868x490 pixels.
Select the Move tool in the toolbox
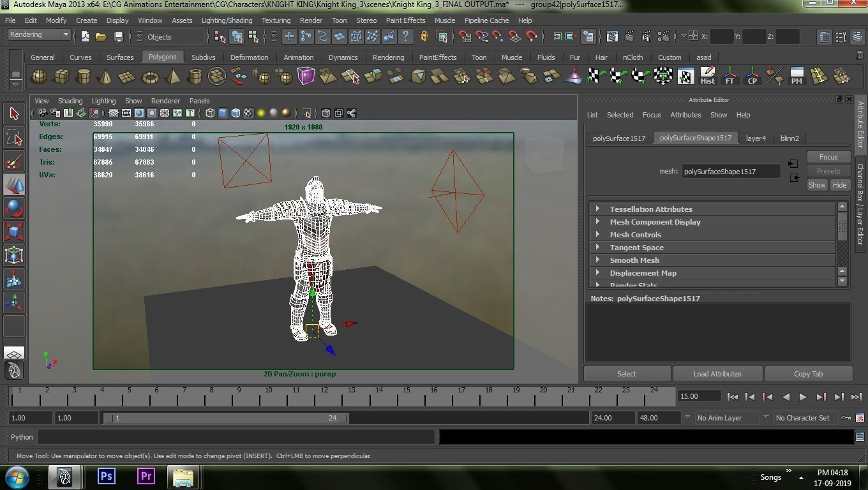point(14,185)
